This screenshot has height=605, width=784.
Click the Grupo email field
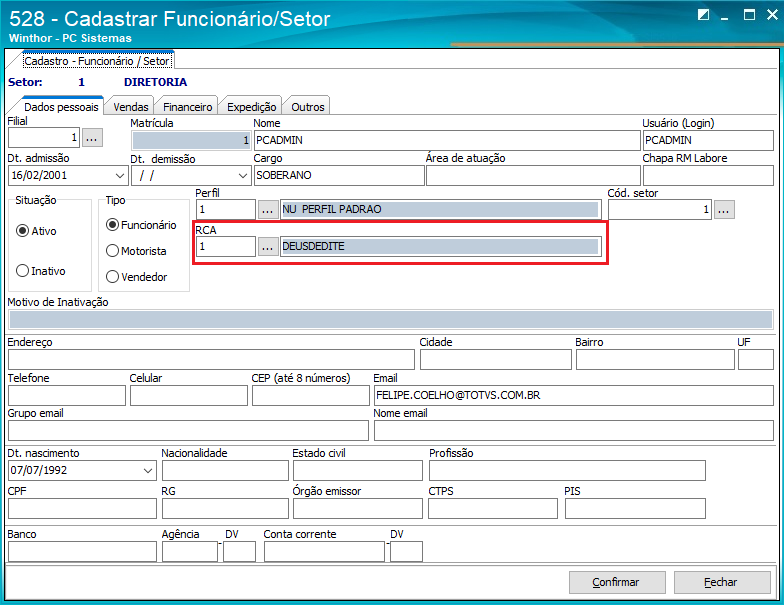[x=188, y=430]
